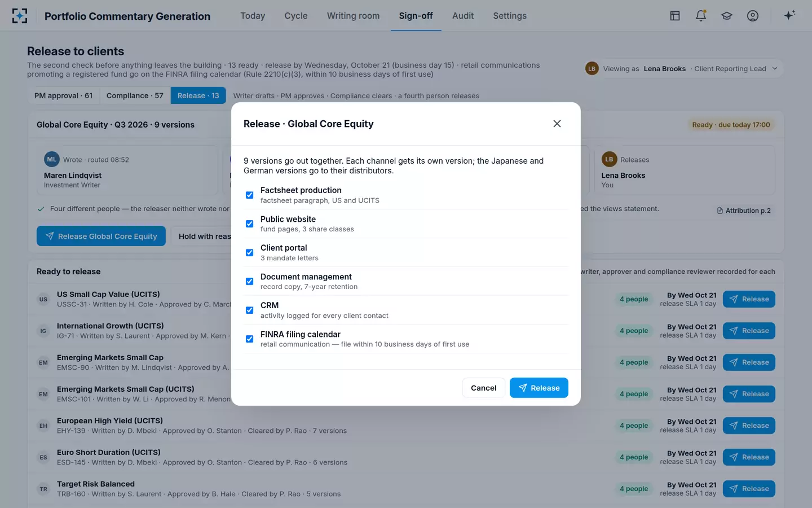This screenshot has height=508, width=812.
Task: Click the US badge for US Small Cap Value
Action: [x=43, y=299]
